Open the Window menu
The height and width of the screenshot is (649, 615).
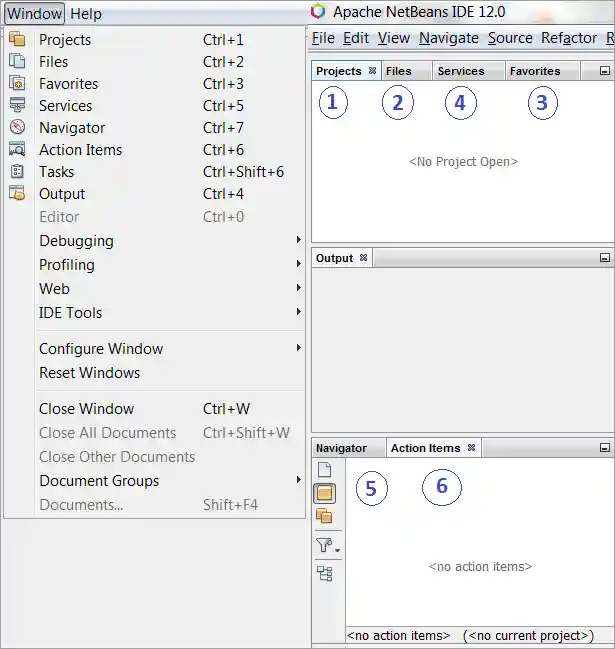[34, 14]
